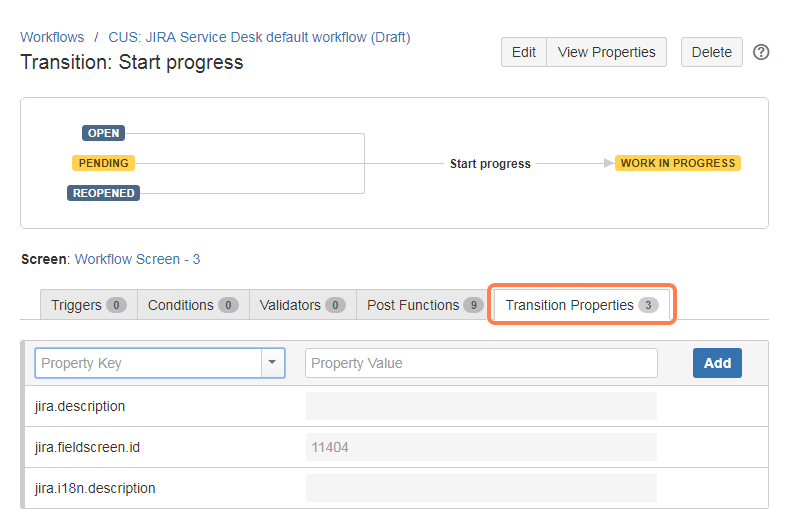Screen dimensions: 786x522
Task: Focus the Property Key input field
Action: point(148,363)
